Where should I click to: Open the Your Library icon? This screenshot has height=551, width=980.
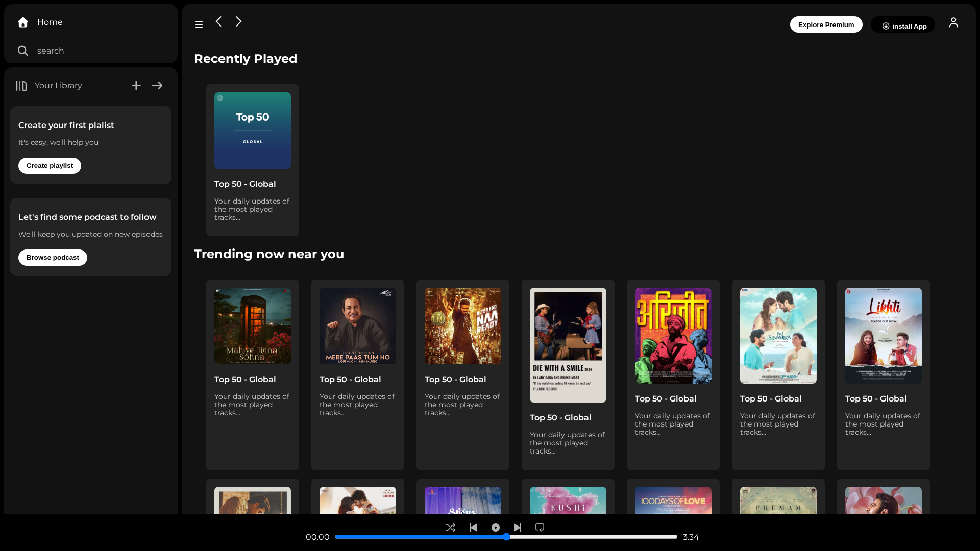point(21,86)
